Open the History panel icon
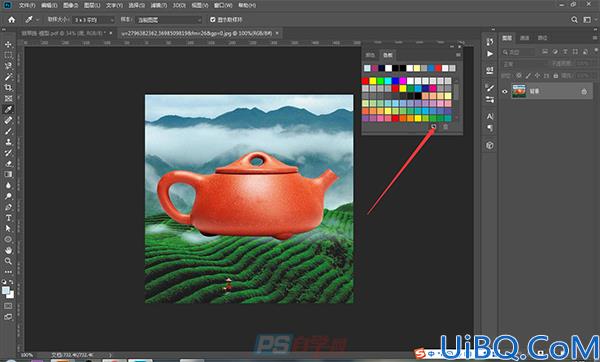Viewport: 600px width, 362px height. 490,42
